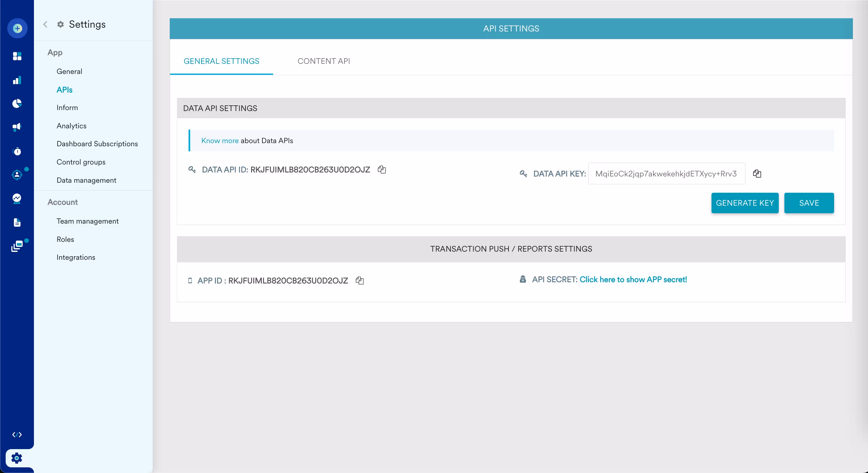Open the bar chart analytics icon

tap(17, 80)
